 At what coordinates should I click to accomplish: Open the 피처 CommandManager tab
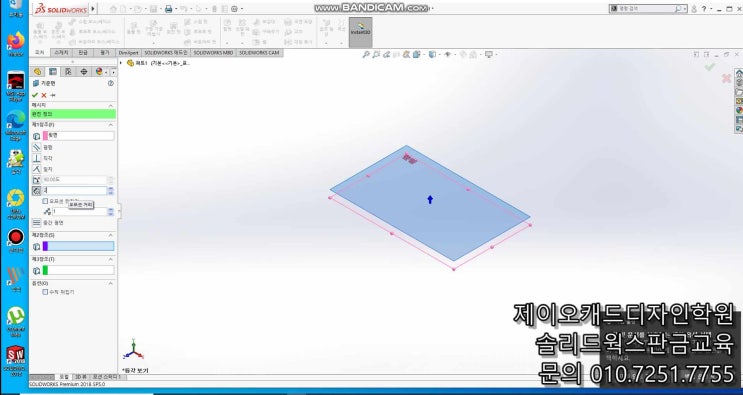[39, 53]
